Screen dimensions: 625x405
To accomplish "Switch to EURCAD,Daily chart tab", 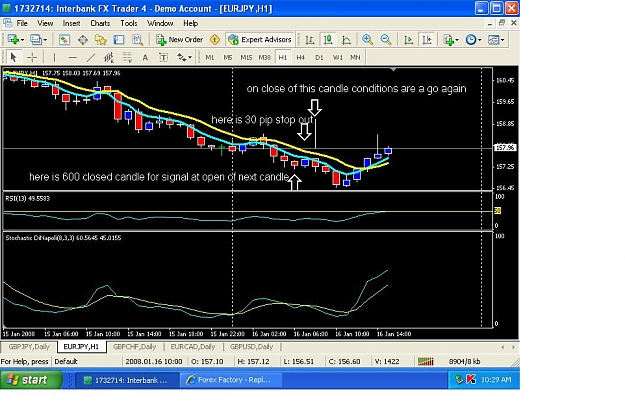I will click(193, 346).
